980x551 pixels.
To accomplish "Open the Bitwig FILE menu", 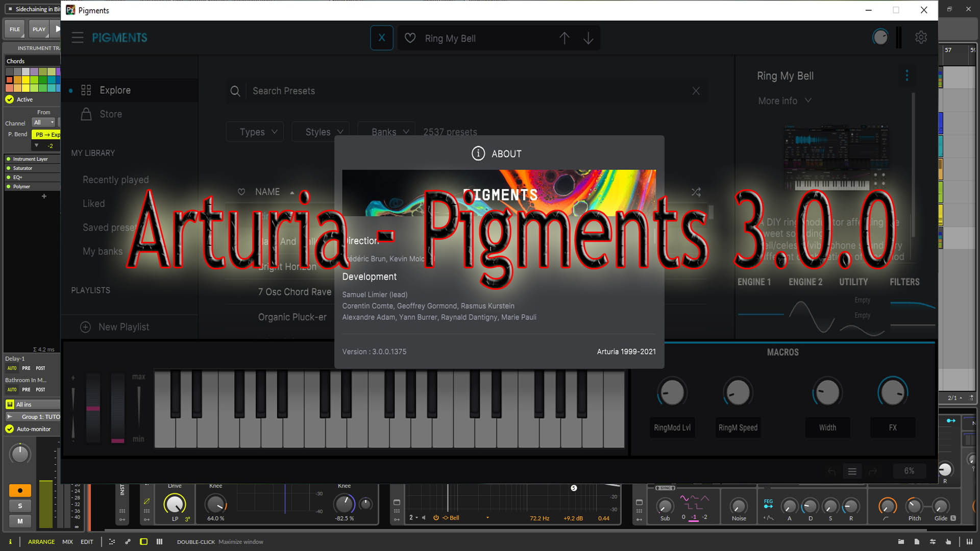I will [15, 29].
